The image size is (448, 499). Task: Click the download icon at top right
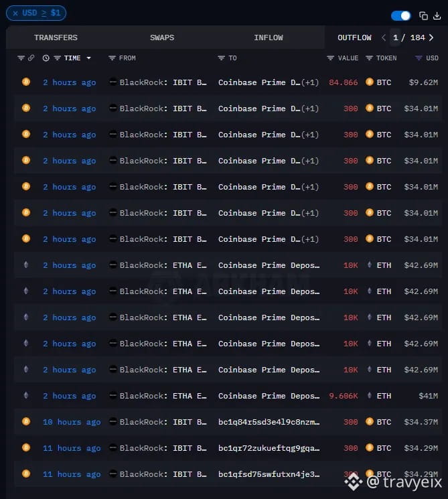(x=437, y=15)
